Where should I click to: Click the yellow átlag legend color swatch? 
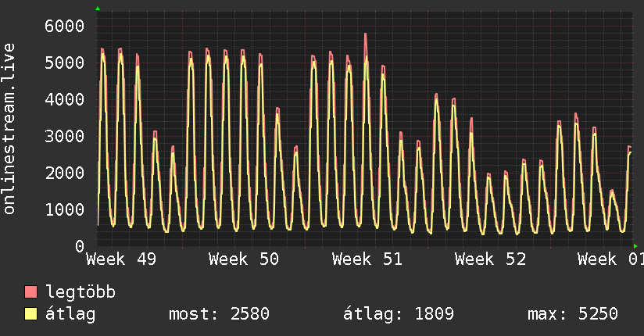point(30,314)
